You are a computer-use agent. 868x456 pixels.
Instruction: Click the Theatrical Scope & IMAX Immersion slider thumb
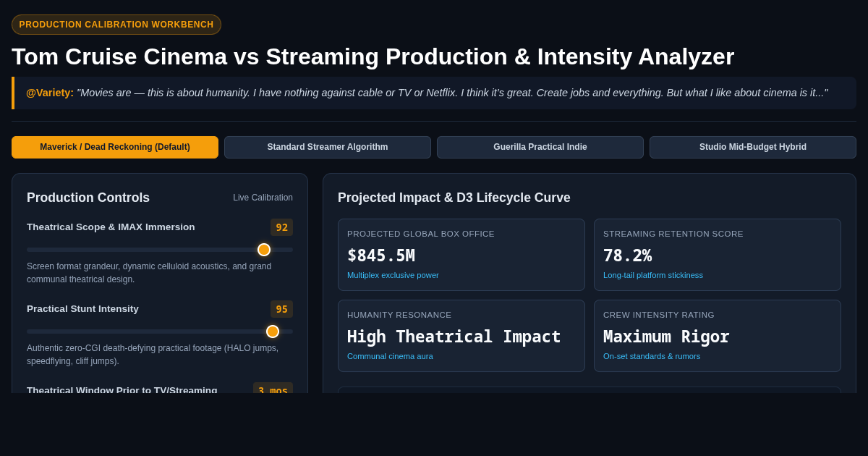point(264,250)
